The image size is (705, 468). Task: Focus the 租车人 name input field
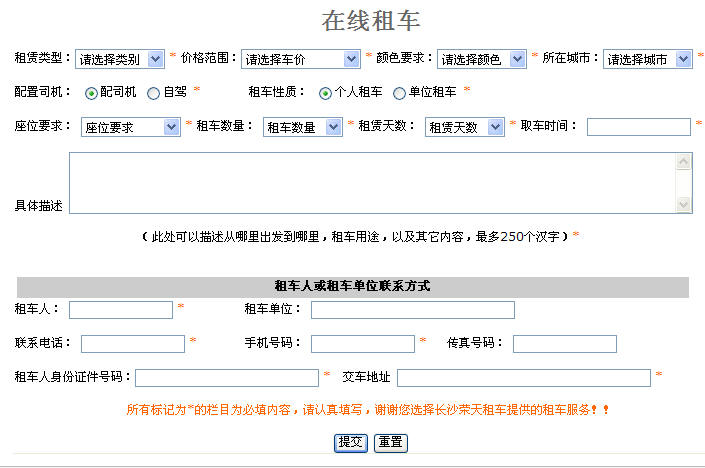120,310
